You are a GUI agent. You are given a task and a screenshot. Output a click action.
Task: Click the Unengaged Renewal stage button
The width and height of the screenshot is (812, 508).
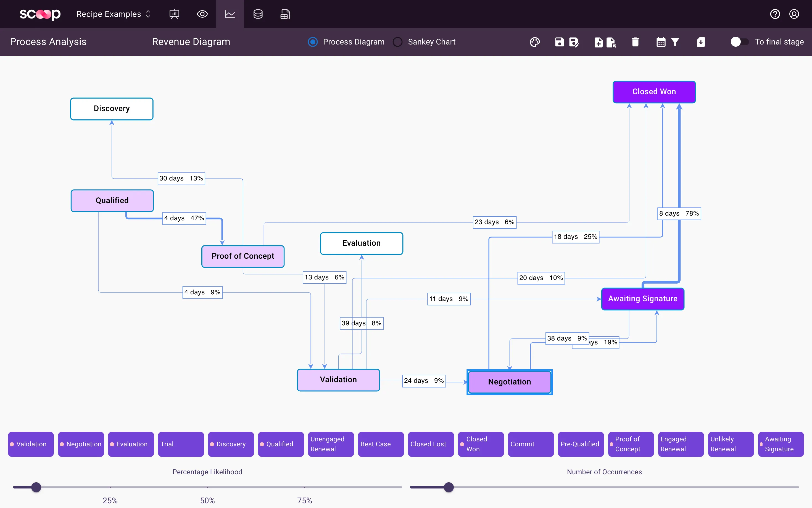331,444
